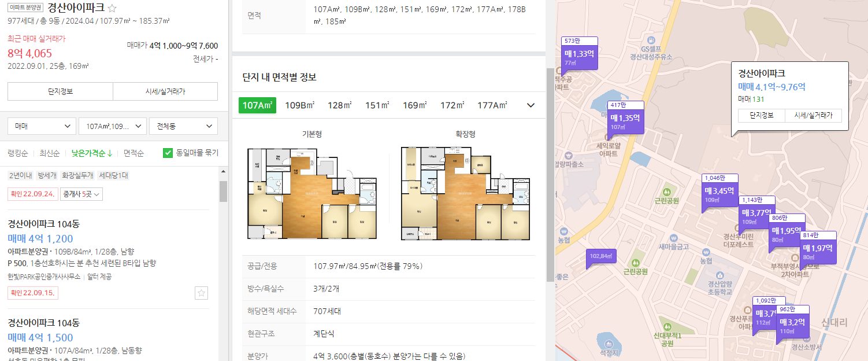Click map marker 1,092만 112㎡
The width and height of the screenshot is (868, 361).
pos(765,315)
